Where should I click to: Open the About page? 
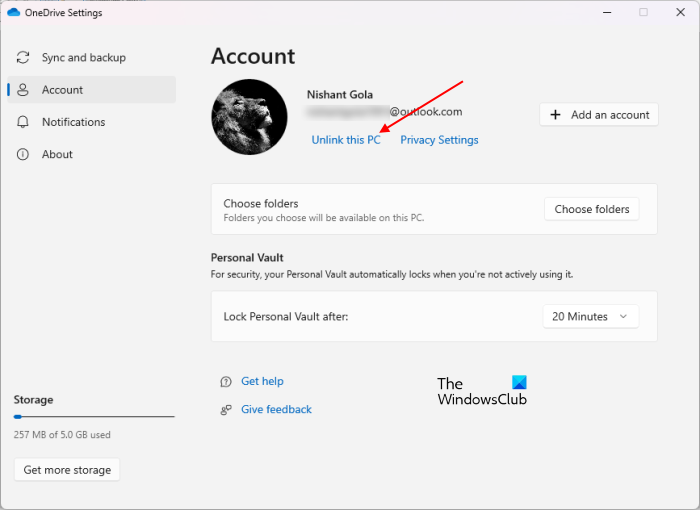pyautogui.click(x=92, y=155)
